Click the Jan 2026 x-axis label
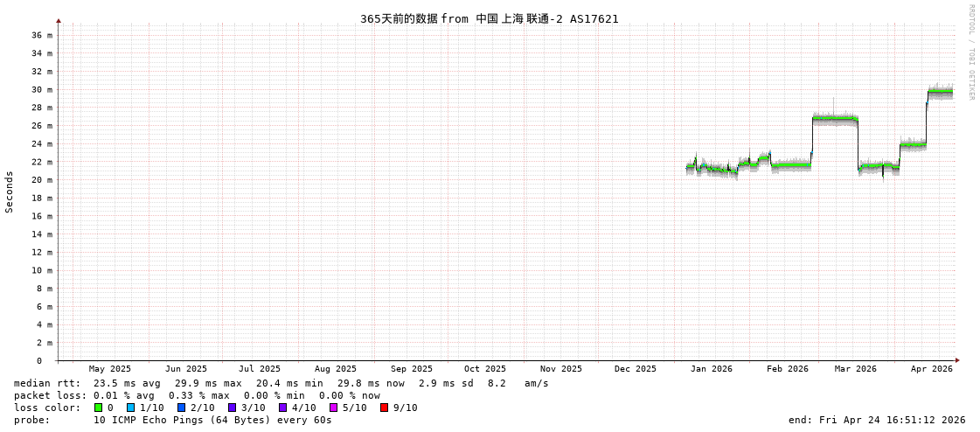 711,369
